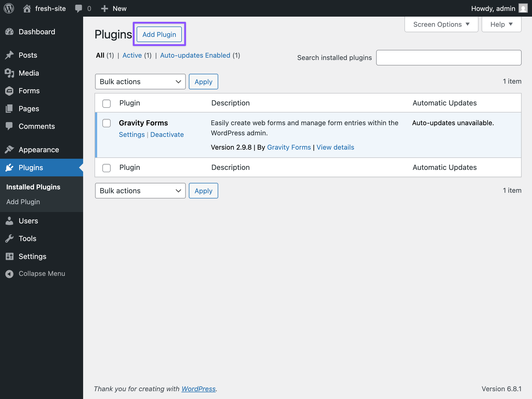The height and width of the screenshot is (399, 532).
Task: Click the Comments sidebar icon
Action: click(x=9, y=126)
